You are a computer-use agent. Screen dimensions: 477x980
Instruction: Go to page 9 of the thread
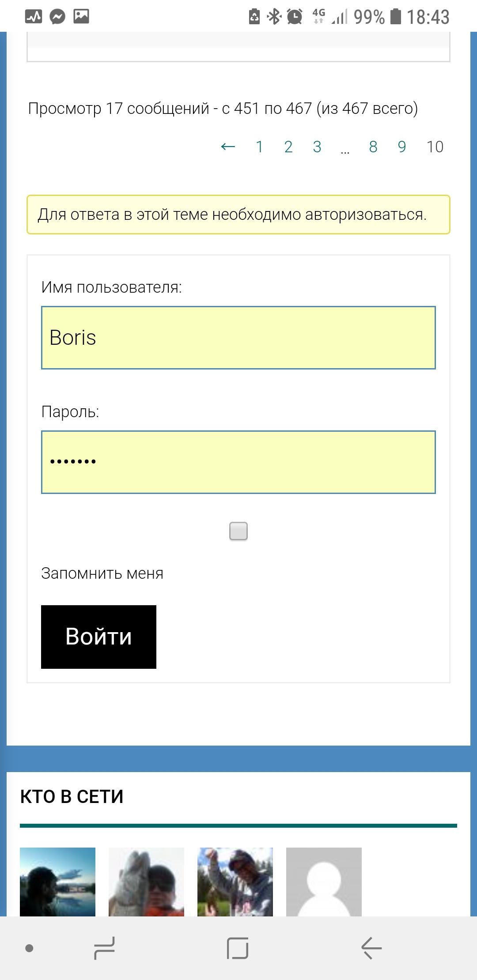coord(402,147)
